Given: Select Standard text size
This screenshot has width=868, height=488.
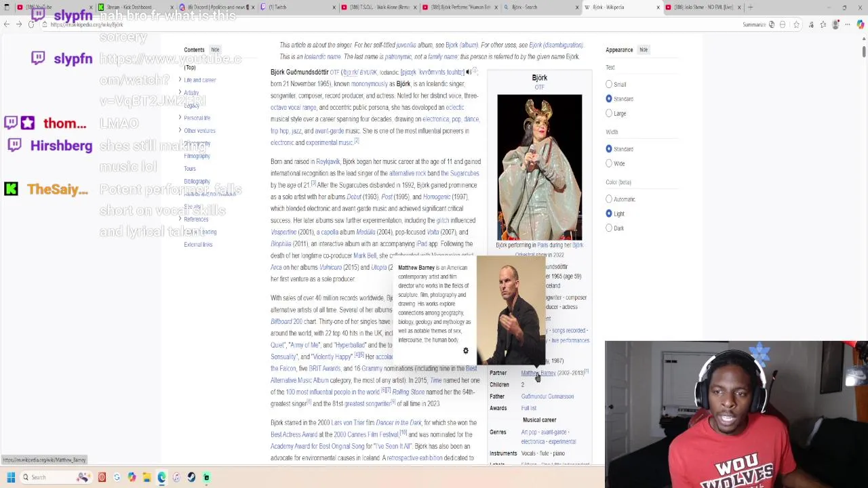Looking at the screenshot, I should coord(609,98).
